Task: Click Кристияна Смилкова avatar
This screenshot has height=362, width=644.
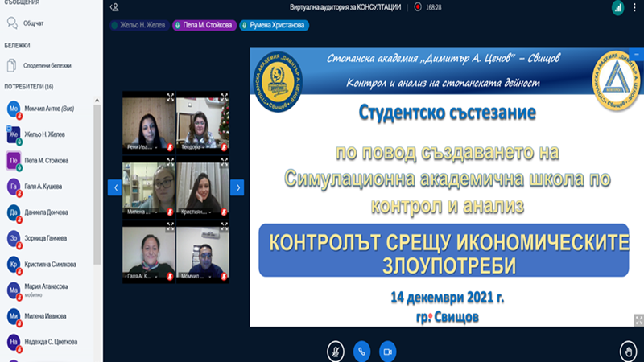Action: coord(14,265)
